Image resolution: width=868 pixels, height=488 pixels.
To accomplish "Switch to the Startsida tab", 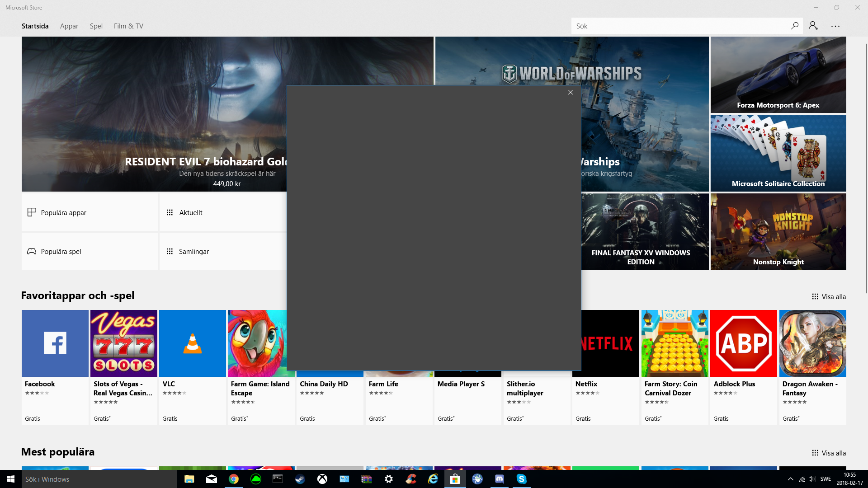I will pyautogui.click(x=35, y=26).
